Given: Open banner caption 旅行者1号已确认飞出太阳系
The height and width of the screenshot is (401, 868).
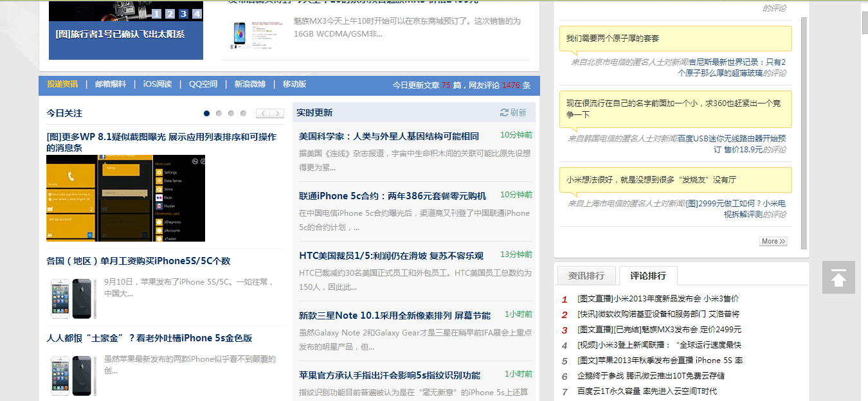Looking at the screenshot, I should pyautogui.click(x=120, y=34).
